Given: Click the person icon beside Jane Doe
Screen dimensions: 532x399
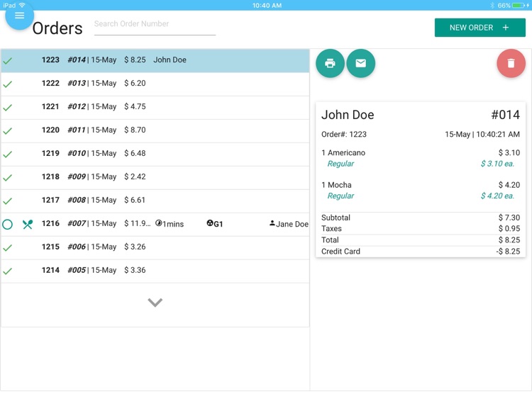Looking at the screenshot, I should (272, 223).
